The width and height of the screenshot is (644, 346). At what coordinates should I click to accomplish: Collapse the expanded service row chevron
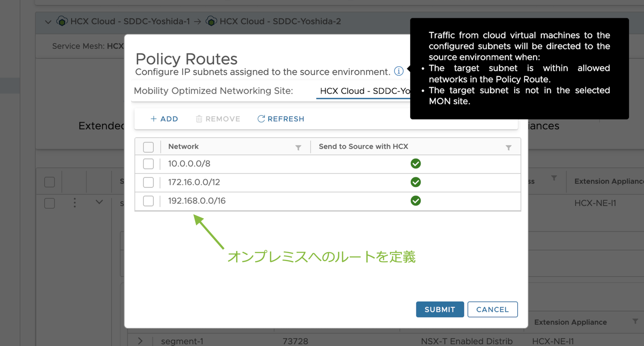(99, 203)
